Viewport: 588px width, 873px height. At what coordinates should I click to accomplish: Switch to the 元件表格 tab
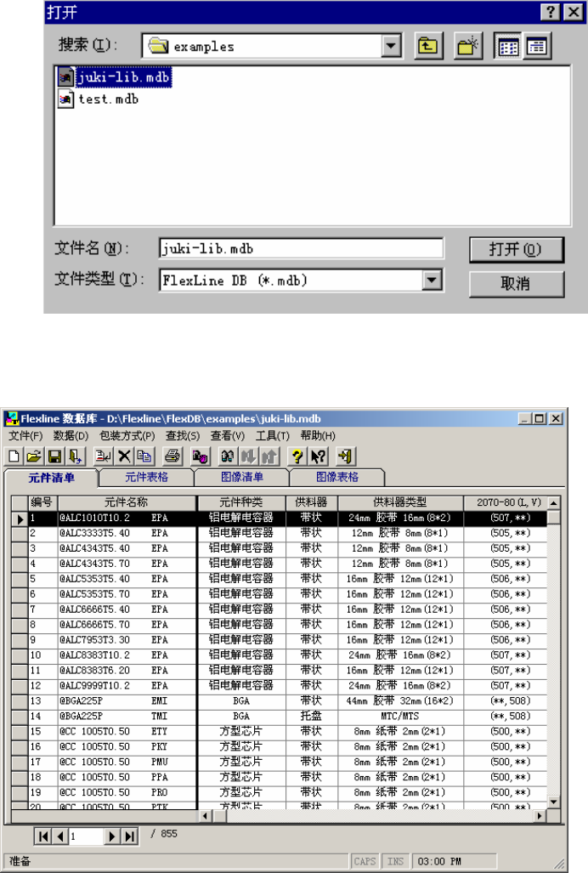click(146, 477)
